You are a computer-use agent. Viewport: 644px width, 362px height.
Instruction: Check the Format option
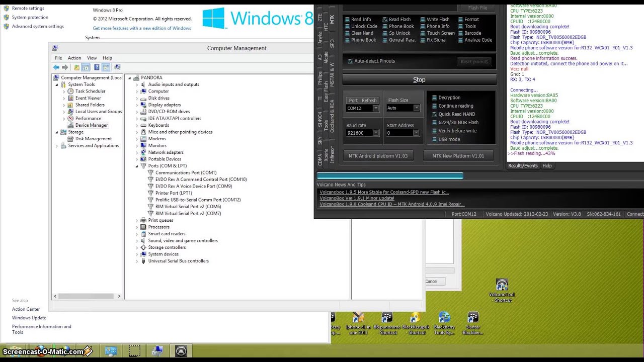[x=460, y=20]
